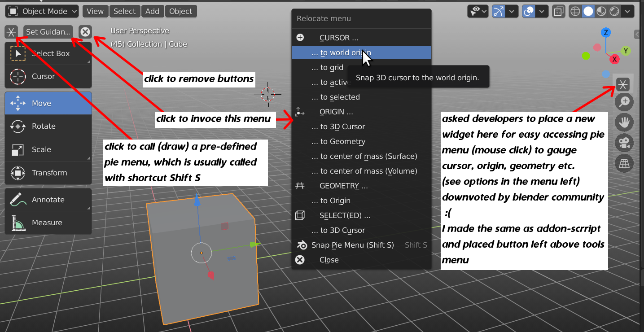This screenshot has height=332, width=644.
Task: Open the Select menu in header
Action: click(x=124, y=11)
